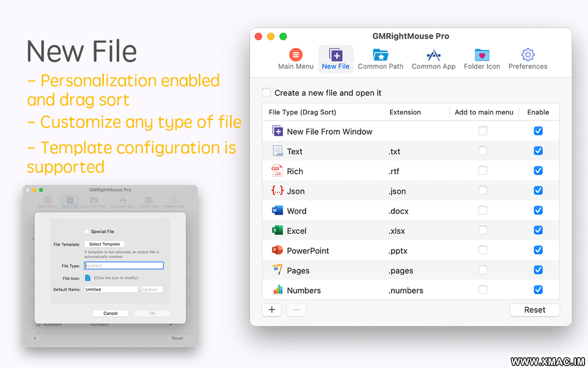Screen dimensions: 588x368
Task: Click the Excel file type icon
Action: 277,230
